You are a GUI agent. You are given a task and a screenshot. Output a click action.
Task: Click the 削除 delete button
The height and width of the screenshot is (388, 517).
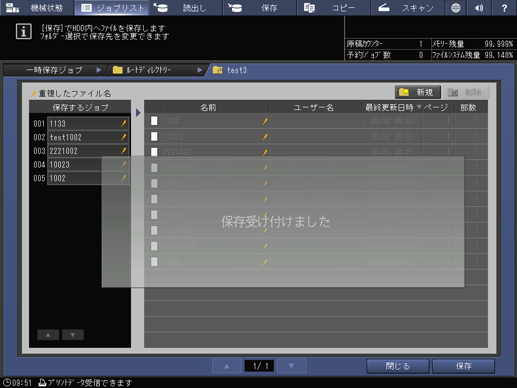(x=466, y=92)
